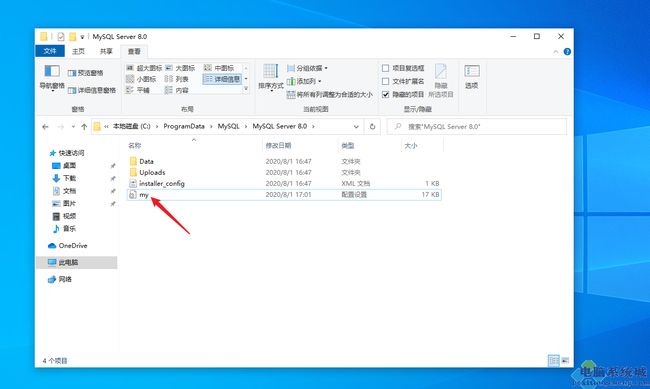Screen dimensions: 650x389
Task: Open Pictures in the sidebar
Action: [x=64, y=204]
